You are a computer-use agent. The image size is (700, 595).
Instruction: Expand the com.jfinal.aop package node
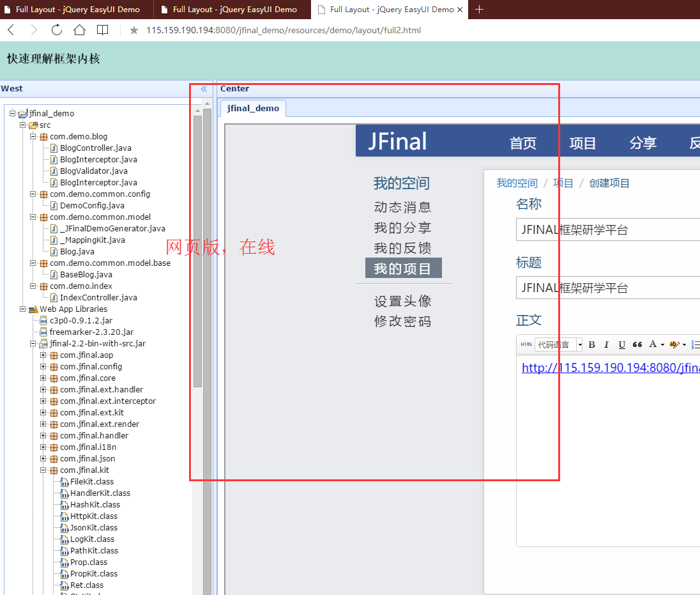pos(43,355)
